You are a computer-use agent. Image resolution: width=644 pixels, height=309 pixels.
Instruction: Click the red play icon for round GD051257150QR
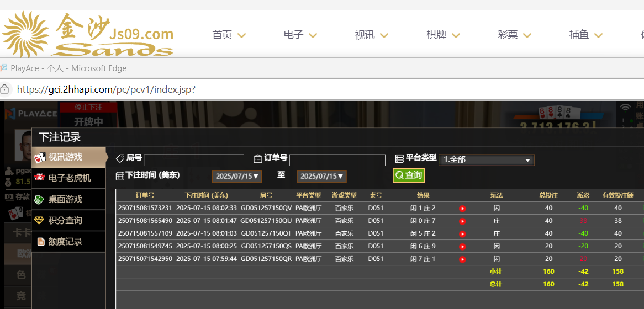462,259
